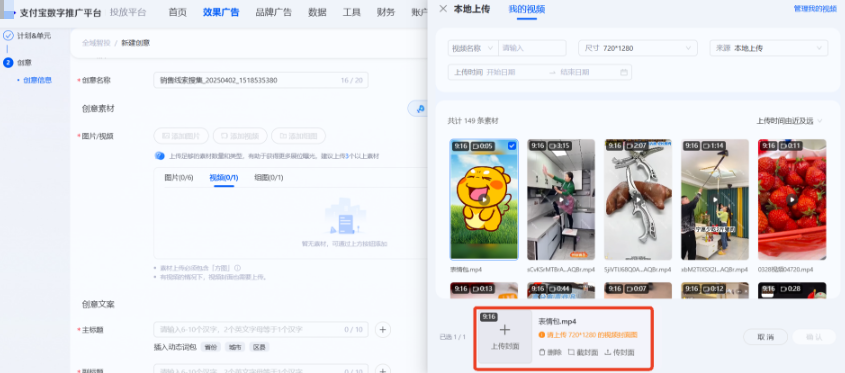Insert the 城市 dynamic word tag

(234, 347)
